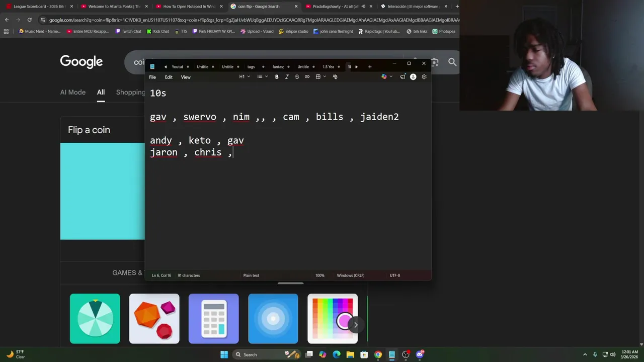
Task: Select Google 'All' results tab
Action: point(101,93)
